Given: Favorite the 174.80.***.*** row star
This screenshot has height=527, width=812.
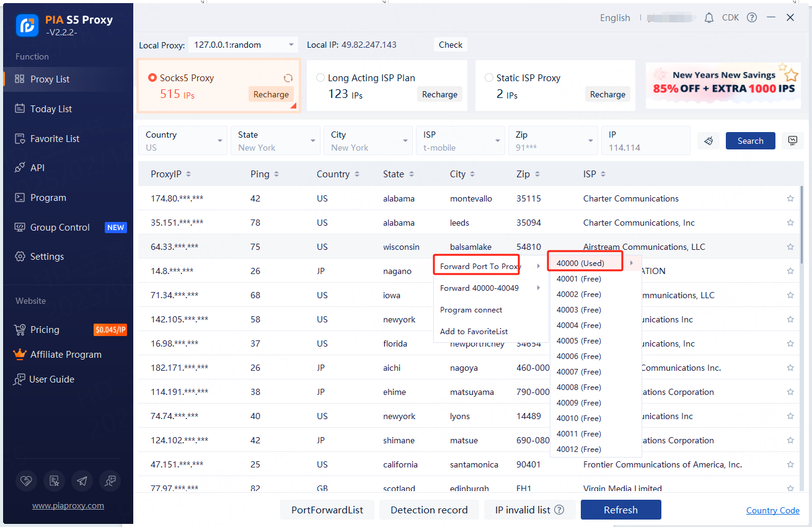Looking at the screenshot, I should click(x=790, y=198).
